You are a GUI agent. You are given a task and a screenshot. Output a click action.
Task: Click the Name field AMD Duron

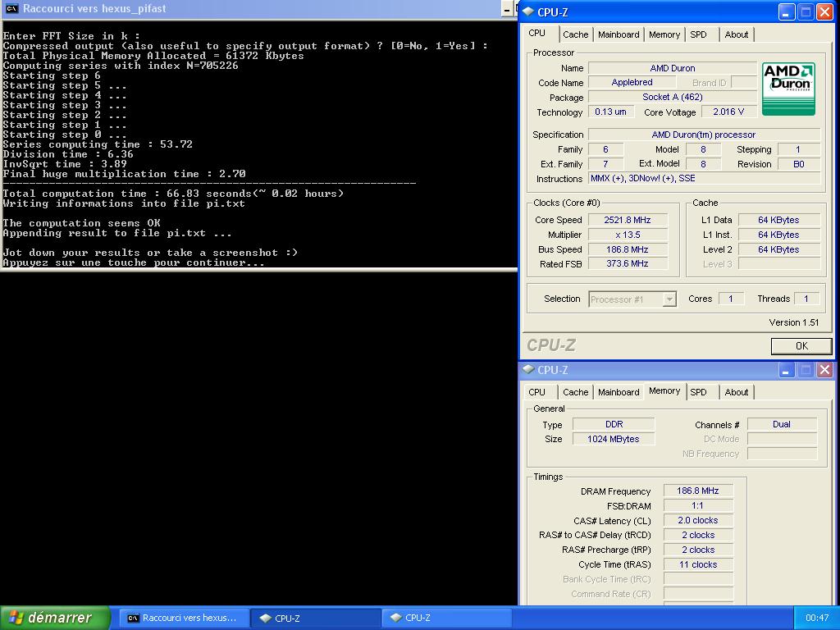pyautogui.click(x=673, y=68)
